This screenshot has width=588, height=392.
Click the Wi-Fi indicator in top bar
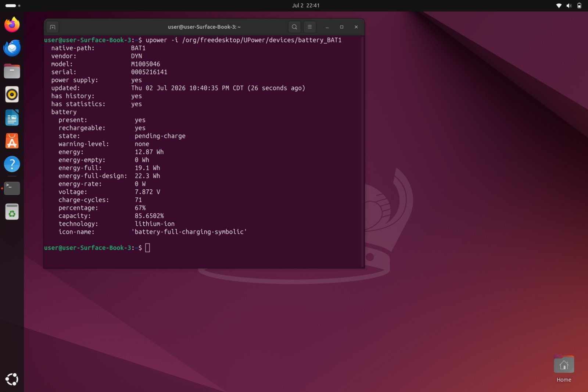click(559, 6)
